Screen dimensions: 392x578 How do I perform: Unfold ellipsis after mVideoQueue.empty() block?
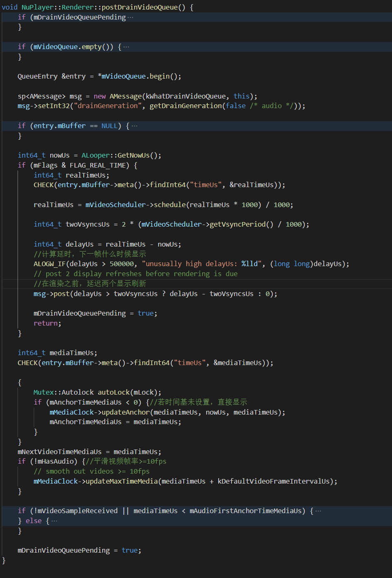click(x=126, y=47)
